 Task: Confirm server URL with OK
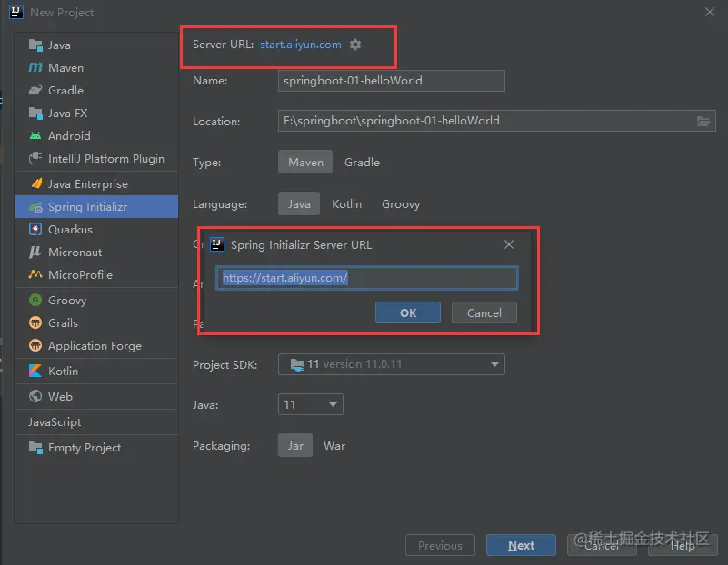click(x=408, y=312)
